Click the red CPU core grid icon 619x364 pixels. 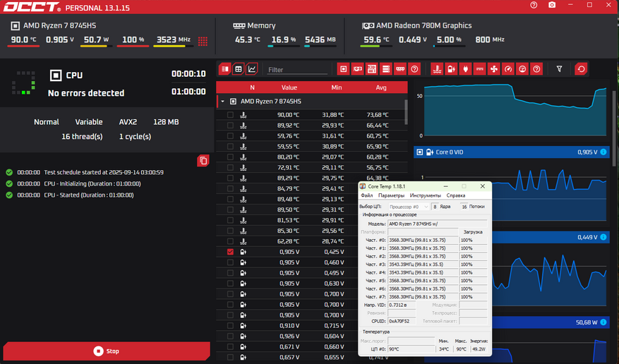point(203,41)
